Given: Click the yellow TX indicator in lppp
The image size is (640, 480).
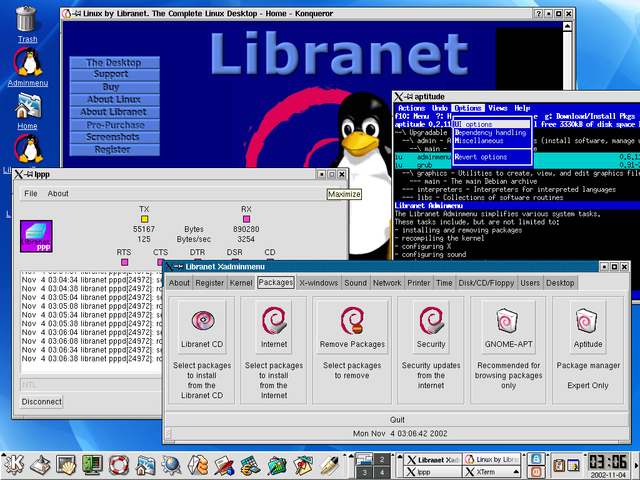Looking at the screenshot, I should click(144, 219).
